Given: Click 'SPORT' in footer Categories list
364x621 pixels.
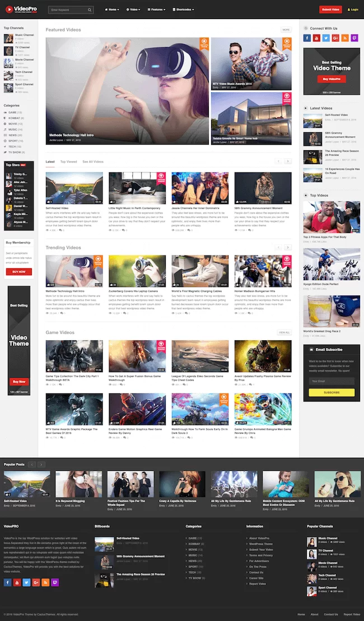Looking at the screenshot, I should pos(192,567).
